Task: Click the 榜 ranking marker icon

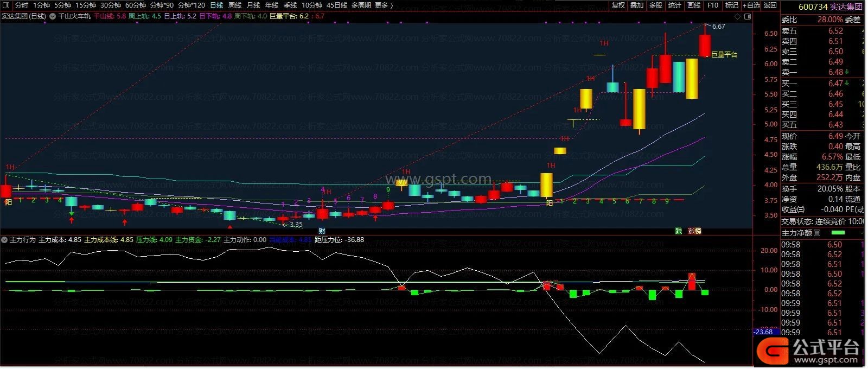Action: (x=698, y=231)
